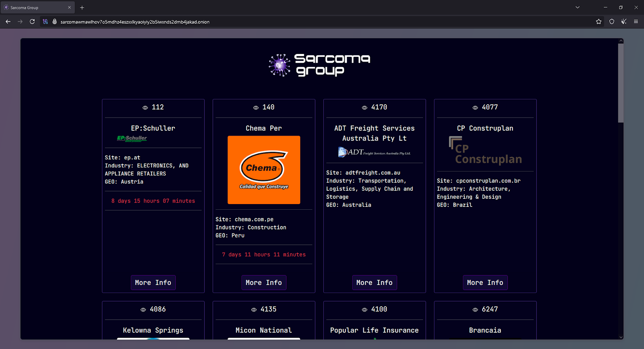Click the EP:Schuller logo image

click(x=132, y=138)
